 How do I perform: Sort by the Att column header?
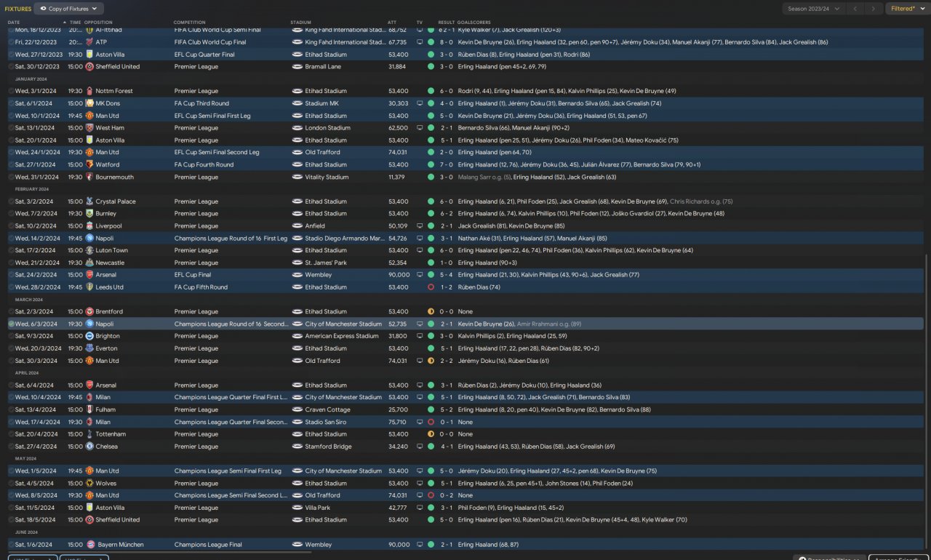(392, 23)
